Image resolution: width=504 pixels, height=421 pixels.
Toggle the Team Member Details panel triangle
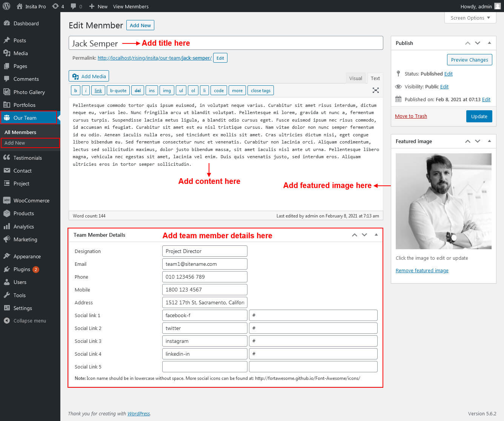pos(376,235)
